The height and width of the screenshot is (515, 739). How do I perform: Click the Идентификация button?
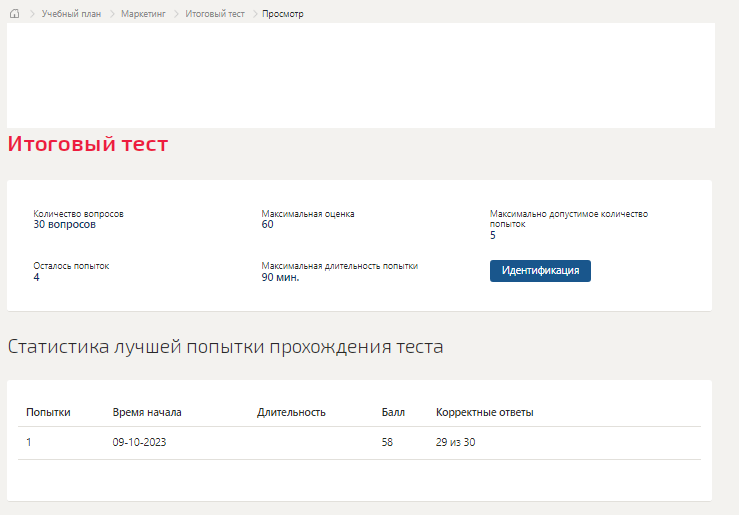point(540,271)
